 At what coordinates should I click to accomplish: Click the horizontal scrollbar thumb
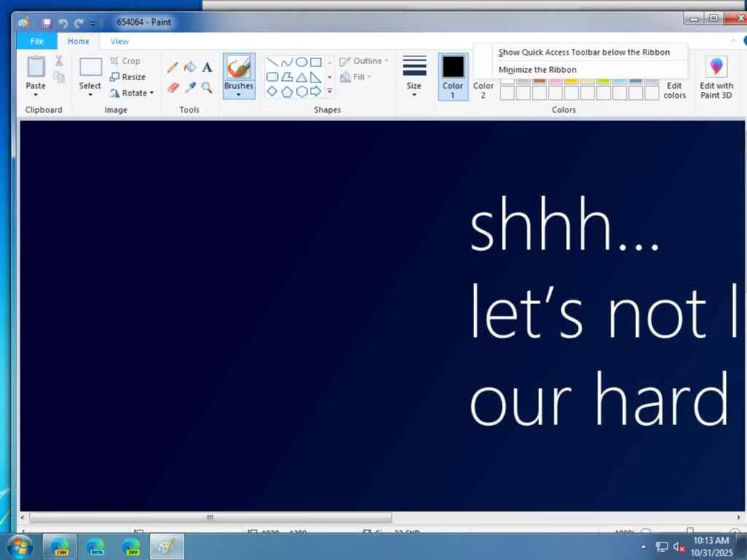[x=211, y=517]
